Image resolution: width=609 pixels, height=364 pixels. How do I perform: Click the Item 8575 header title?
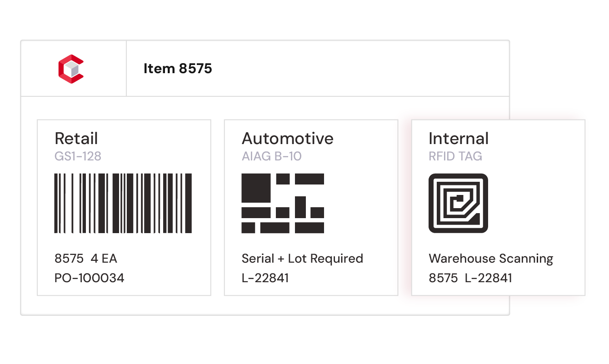click(178, 69)
